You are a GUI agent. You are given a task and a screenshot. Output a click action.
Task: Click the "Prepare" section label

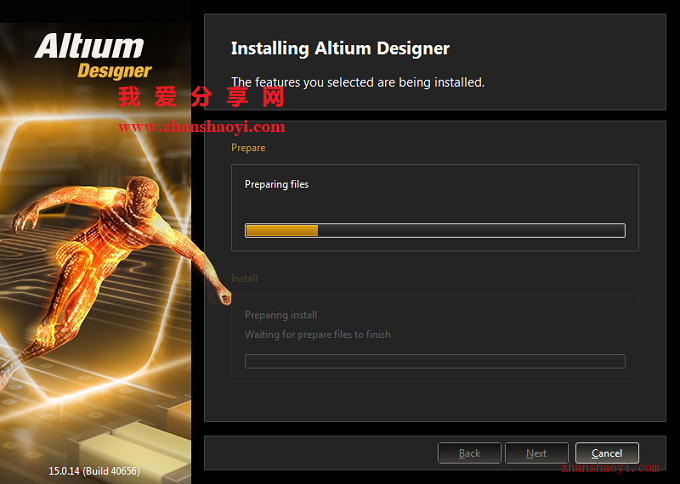[x=248, y=148]
